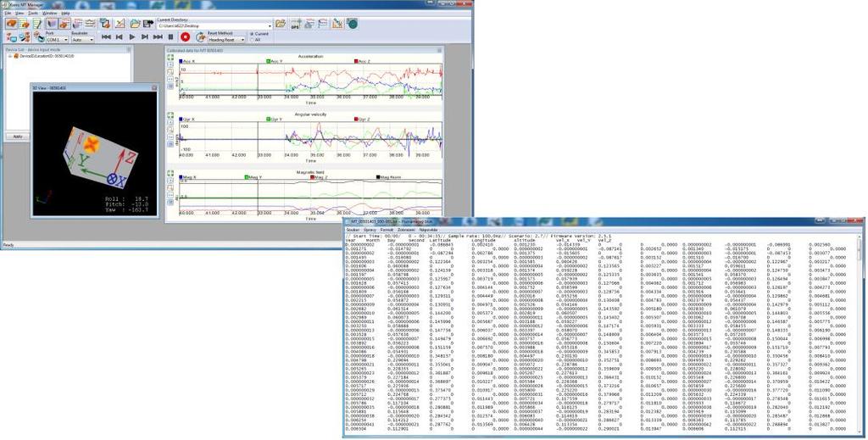Screen dimensions: 868x440
Task: Click the red Record button
Action: click(186, 37)
